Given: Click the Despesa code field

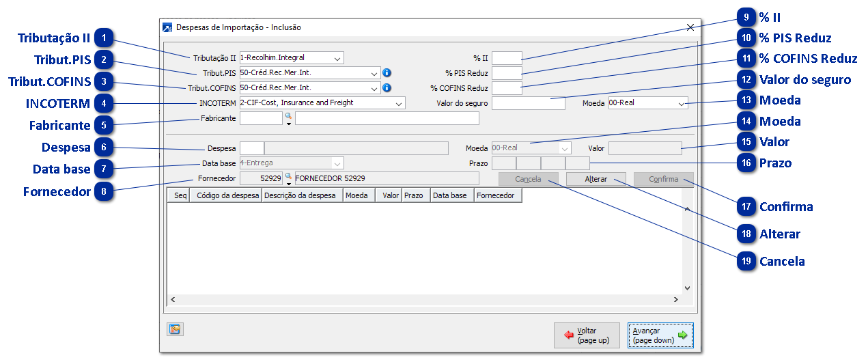Looking at the screenshot, I should pos(251,148).
